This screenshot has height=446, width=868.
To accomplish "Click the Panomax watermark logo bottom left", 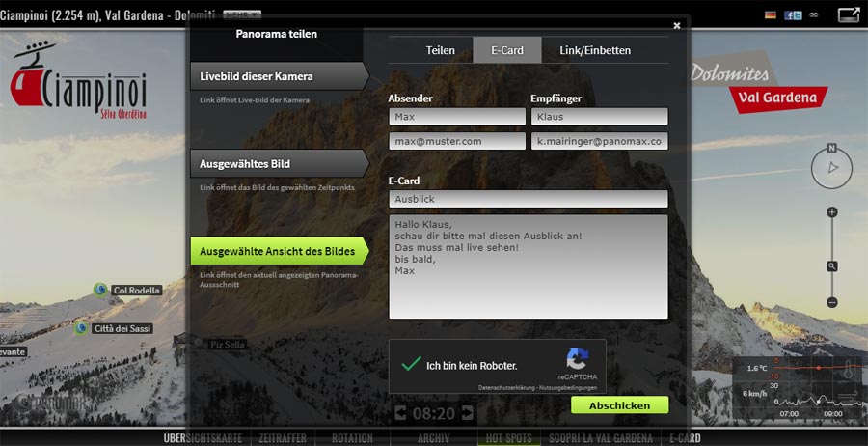I will [50, 403].
